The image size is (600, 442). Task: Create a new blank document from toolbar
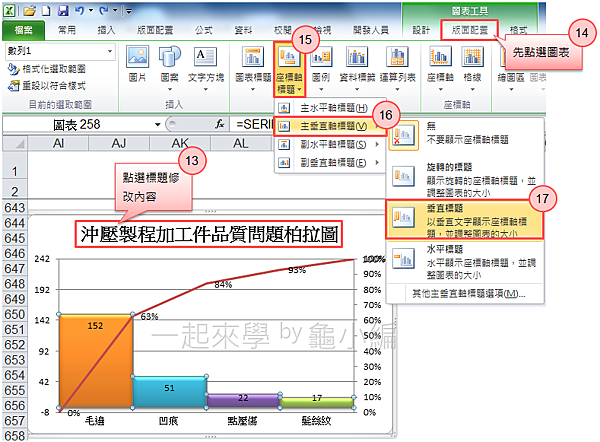pos(46,11)
